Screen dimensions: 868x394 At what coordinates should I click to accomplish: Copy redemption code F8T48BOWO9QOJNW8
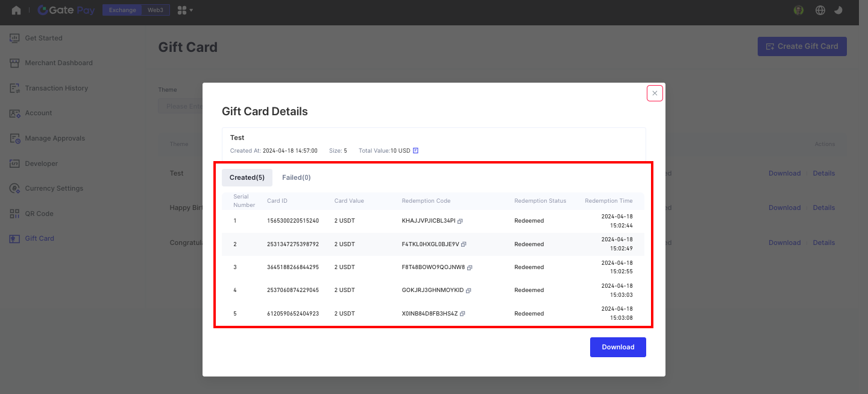(x=470, y=267)
